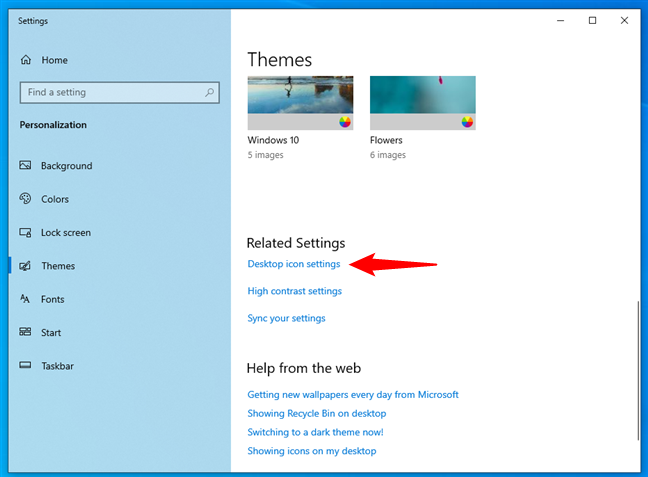Open Lock screen settings page
Viewport: 648px width, 477px height.
tap(66, 233)
